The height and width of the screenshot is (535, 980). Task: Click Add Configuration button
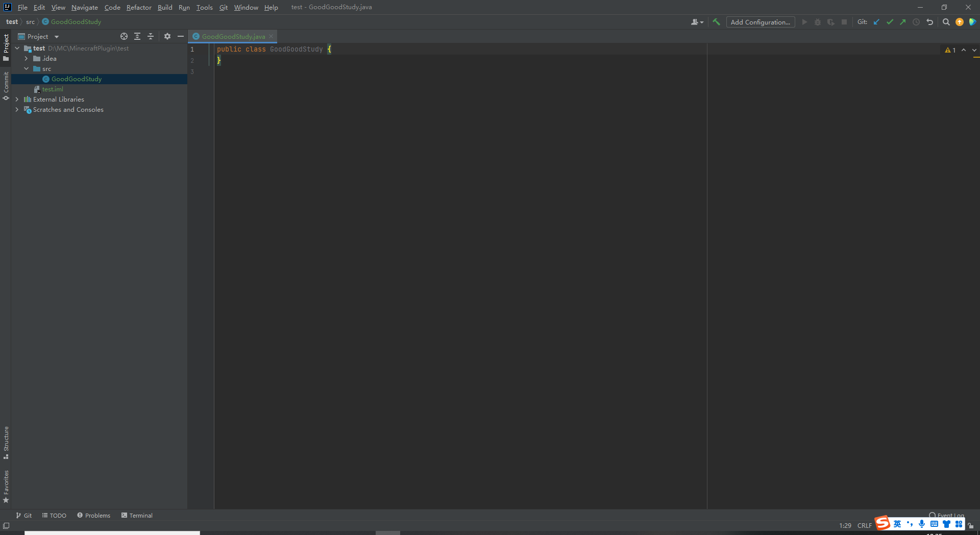pos(761,22)
